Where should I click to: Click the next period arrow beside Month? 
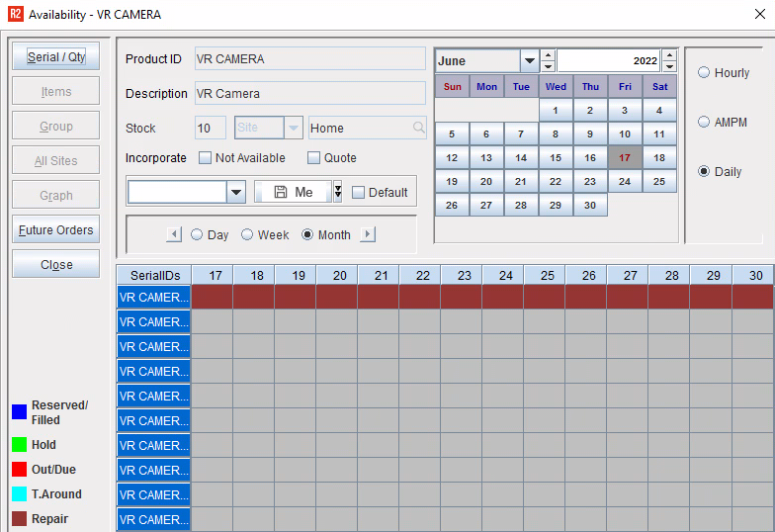click(368, 234)
